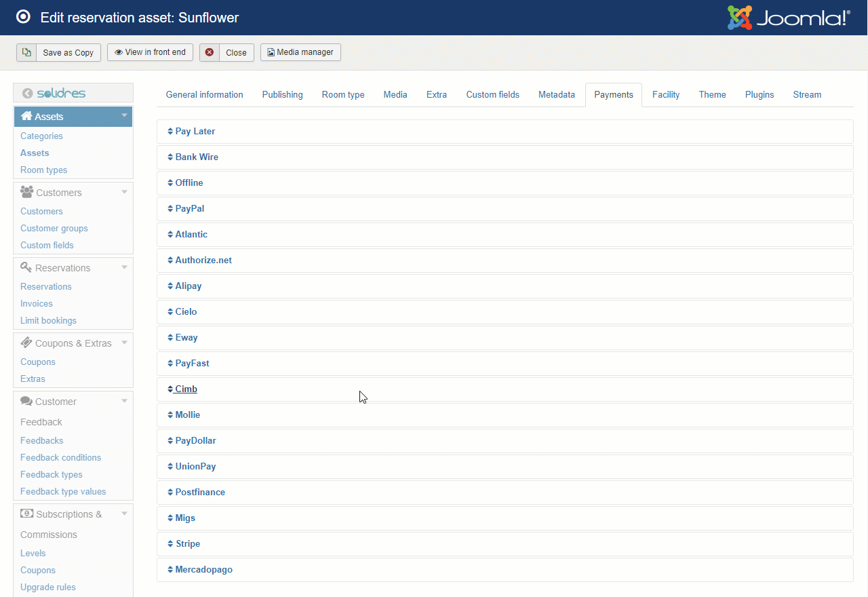Click the key icon beside Reservations
The height and width of the screenshot is (597, 868).
point(26,267)
